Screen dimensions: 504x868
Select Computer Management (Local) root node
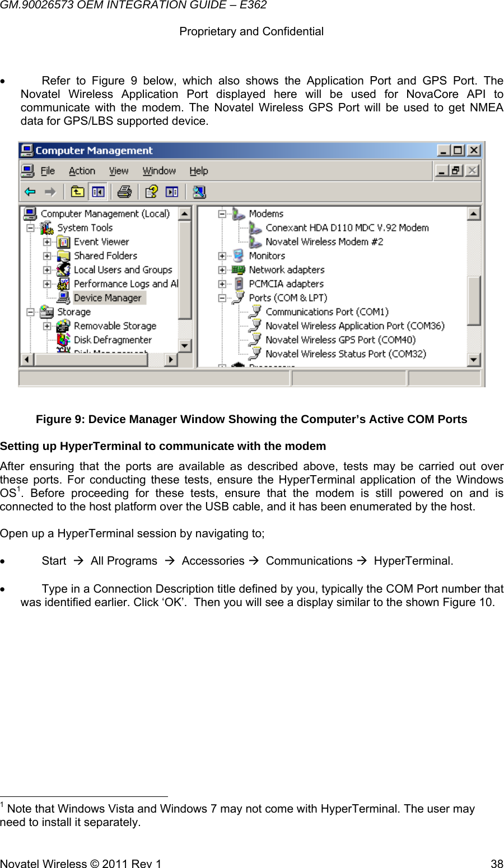coord(105,214)
